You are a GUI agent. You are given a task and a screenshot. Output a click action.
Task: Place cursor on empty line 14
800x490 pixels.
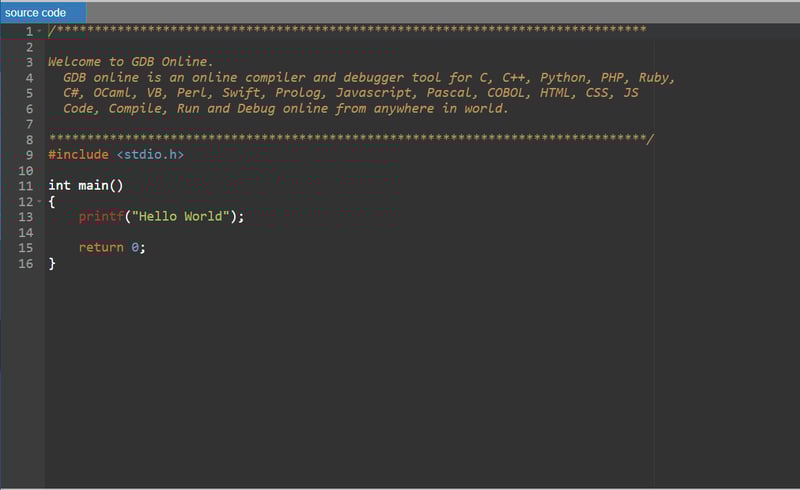point(200,233)
